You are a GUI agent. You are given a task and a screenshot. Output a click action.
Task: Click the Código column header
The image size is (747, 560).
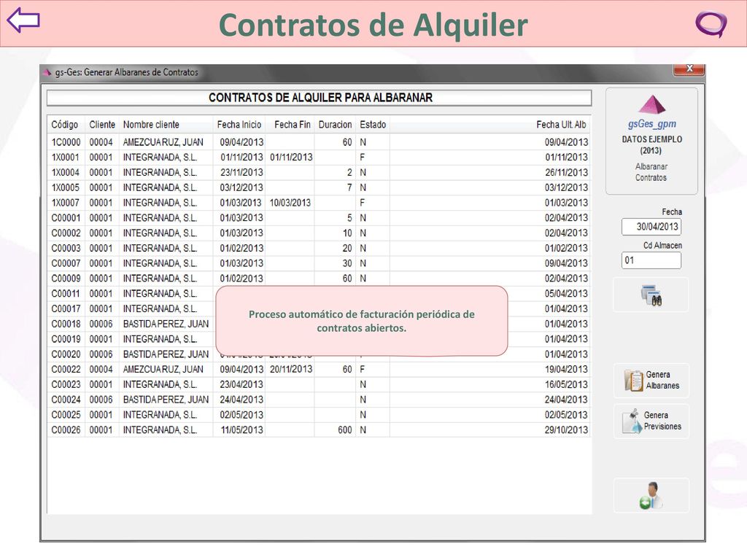(x=65, y=125)
